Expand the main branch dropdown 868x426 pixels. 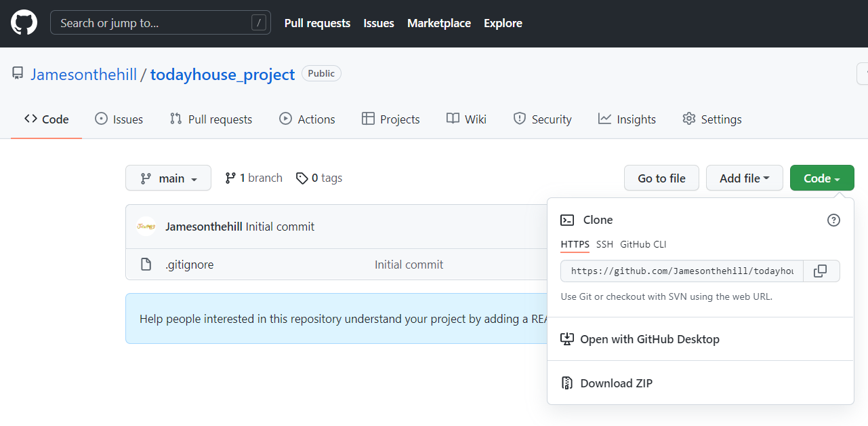click(168, 178)
